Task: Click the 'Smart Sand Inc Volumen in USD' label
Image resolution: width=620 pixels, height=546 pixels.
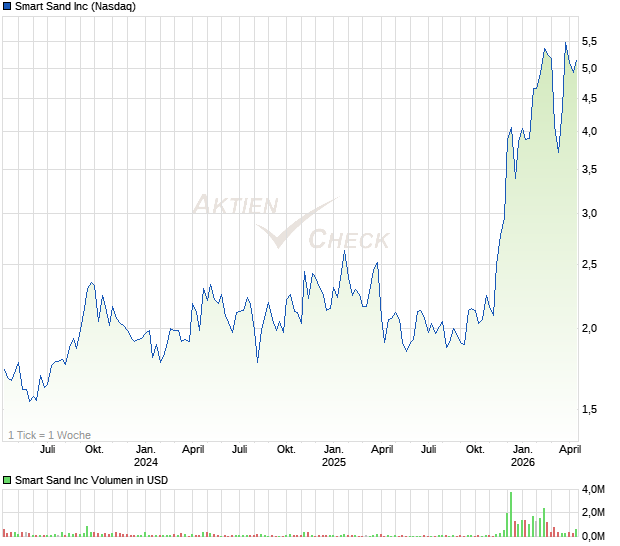Action: (91, 480)
